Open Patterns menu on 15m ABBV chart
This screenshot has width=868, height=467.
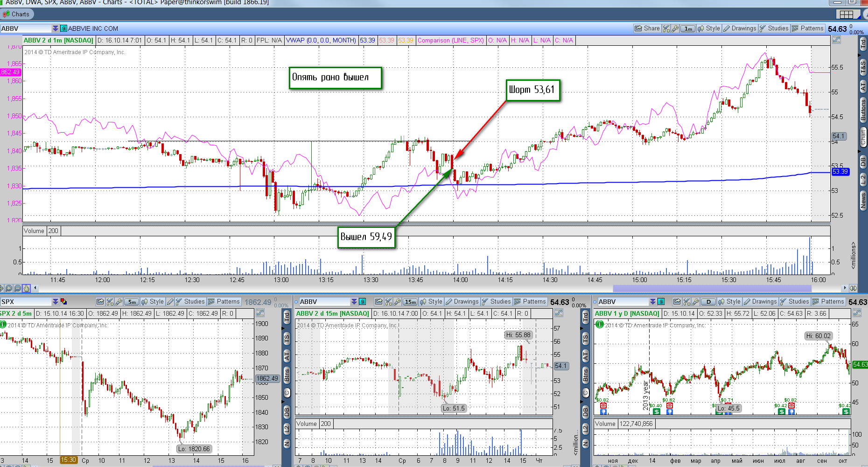tap(530, 302)
